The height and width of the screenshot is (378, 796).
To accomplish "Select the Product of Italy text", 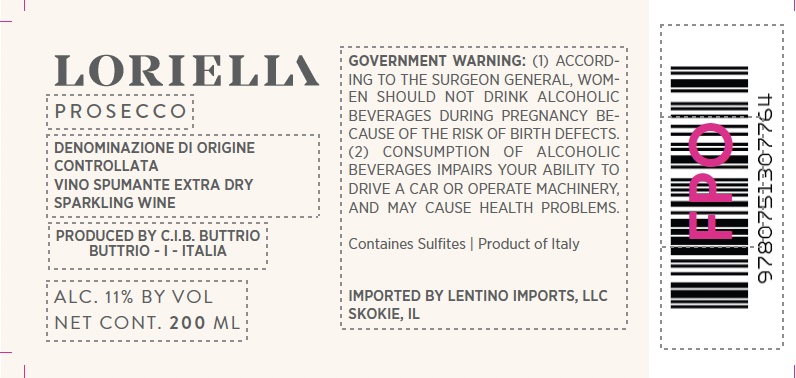I will (x=528, y=244).
